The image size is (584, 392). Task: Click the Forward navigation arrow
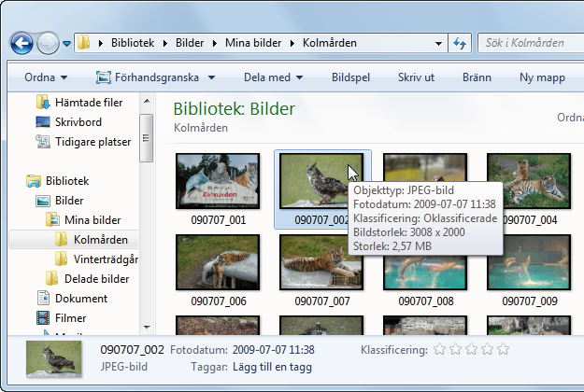point(48,44)
